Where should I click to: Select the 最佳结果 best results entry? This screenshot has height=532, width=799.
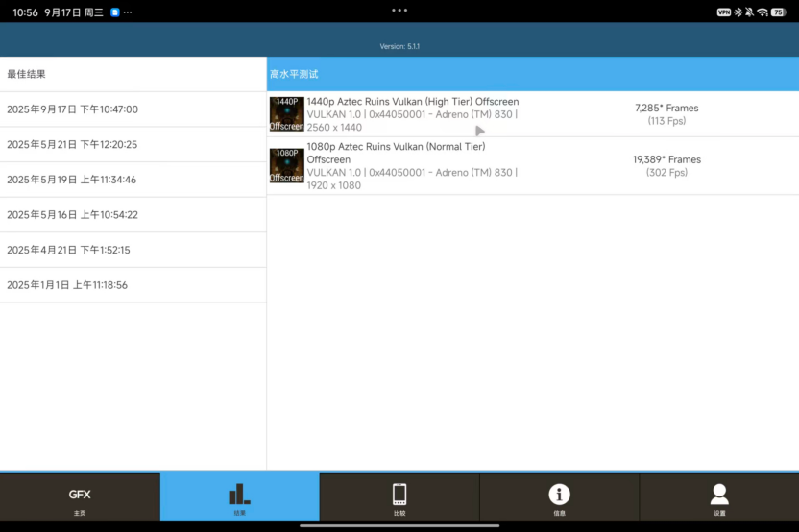coord(133,74)
